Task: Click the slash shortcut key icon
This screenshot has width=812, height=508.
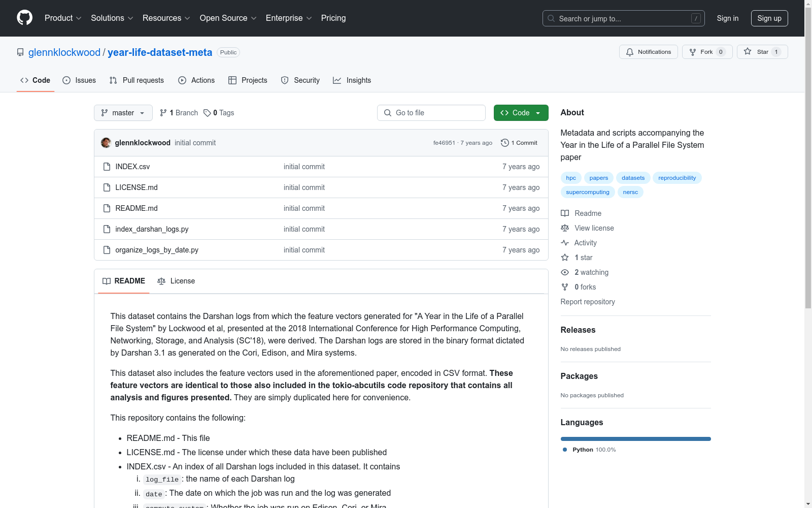Action: tap(696, 18)
